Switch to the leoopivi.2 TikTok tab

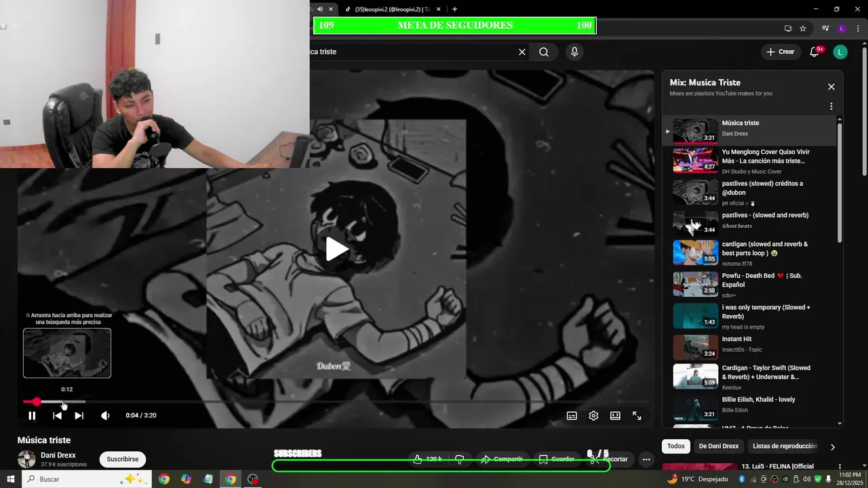[x=387, y=9]
